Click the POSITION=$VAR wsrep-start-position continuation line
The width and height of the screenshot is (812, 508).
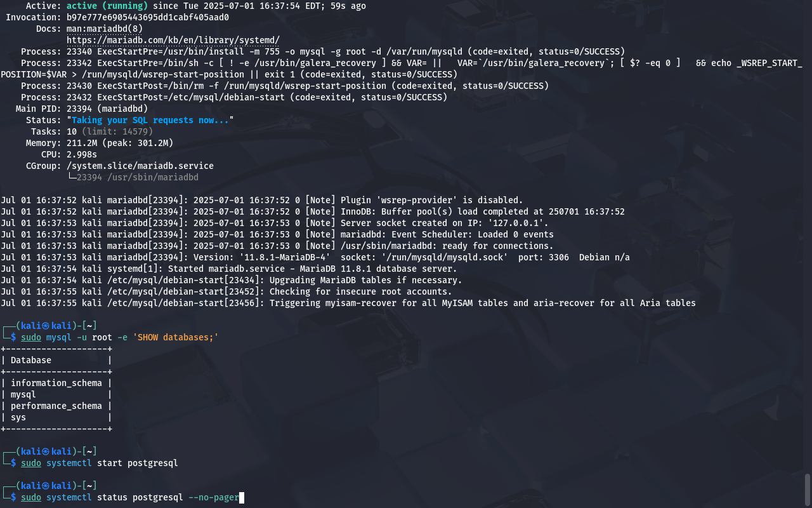click(x=229, y=74)
